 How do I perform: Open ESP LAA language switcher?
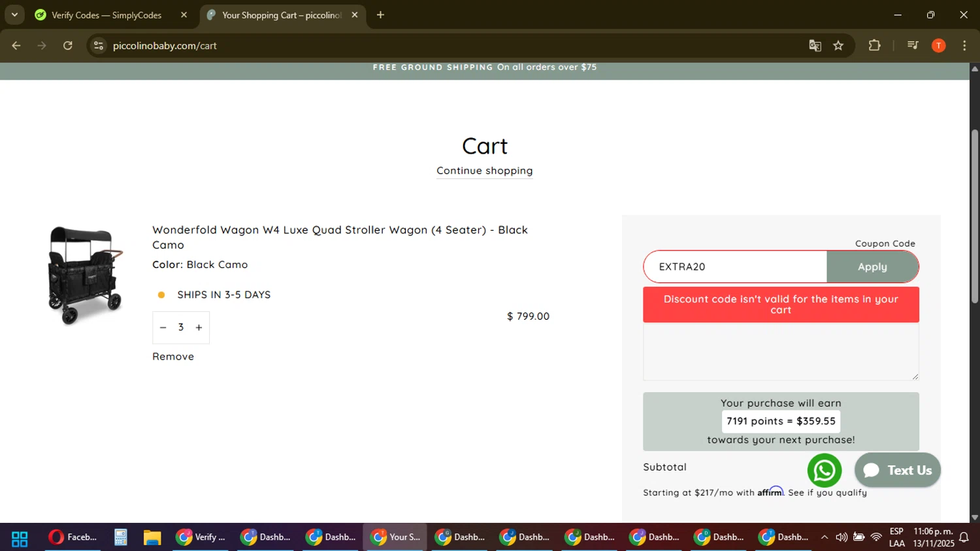click(x=896, y=537)
